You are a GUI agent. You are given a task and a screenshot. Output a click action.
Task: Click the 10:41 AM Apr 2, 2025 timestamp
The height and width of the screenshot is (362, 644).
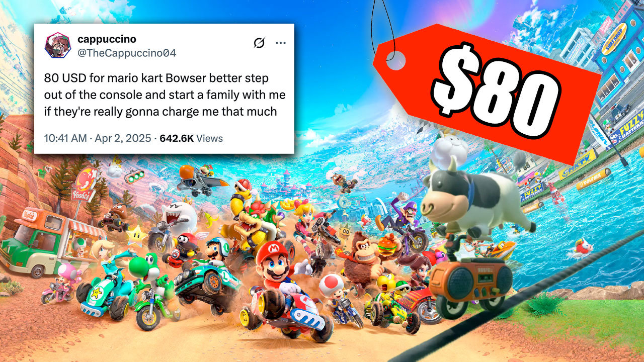click(x=98, y=138)
